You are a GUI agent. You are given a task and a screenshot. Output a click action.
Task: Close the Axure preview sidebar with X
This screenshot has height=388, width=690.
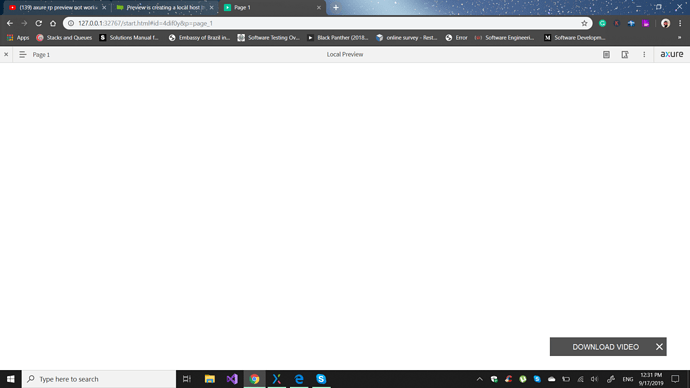(6, 55)
